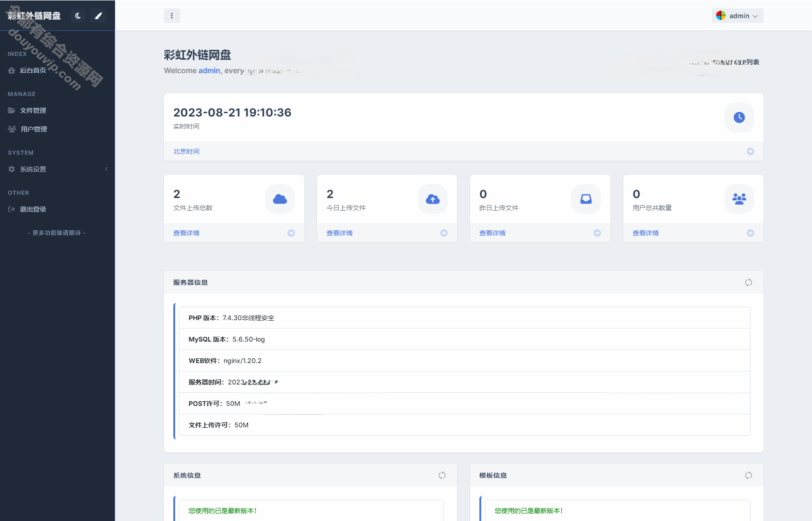Click the 服务器信息 panel header title

tap(191, 282)
